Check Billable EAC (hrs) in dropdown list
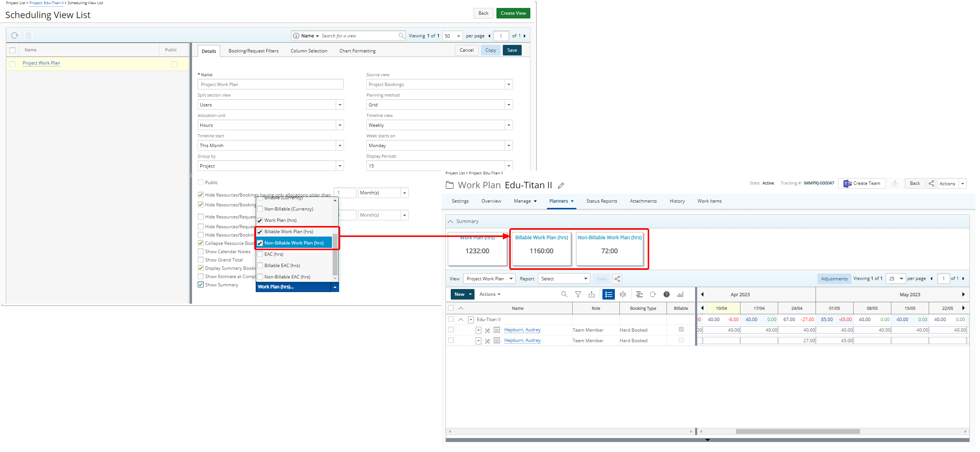 tap(260, 266)
